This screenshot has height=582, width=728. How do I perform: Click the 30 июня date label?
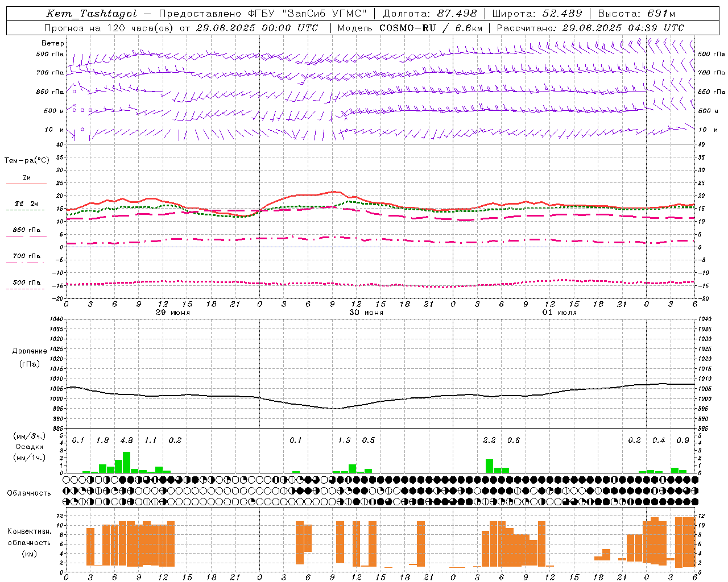[x=366, y=313]
